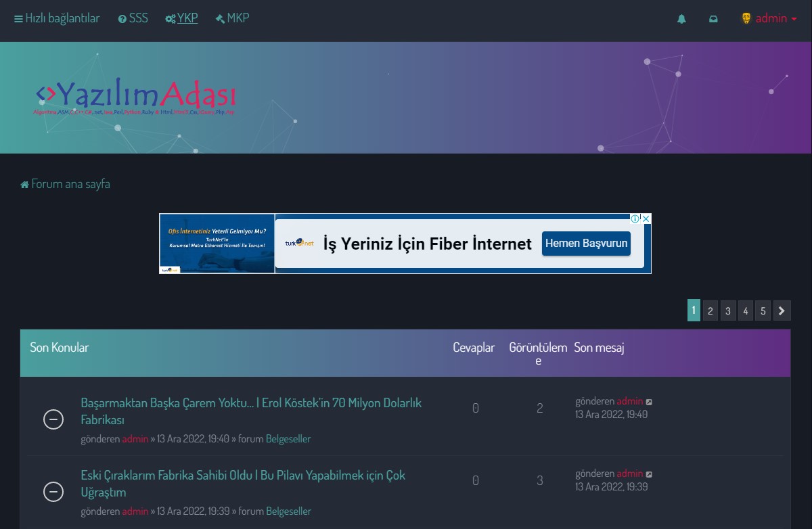Open admin author link under Erol Köstek topic
This screenshot has height=529, width=812.
pyautogui.click(x=135, y=438)
